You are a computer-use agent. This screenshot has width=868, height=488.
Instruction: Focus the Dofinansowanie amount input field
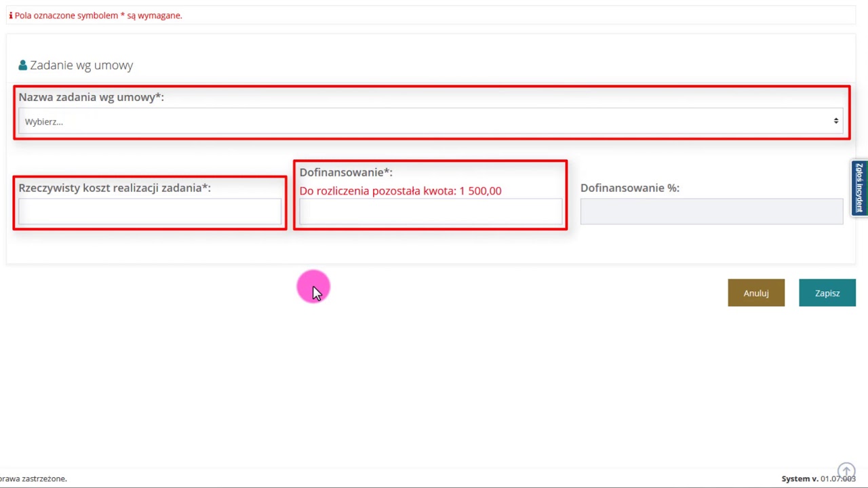(x=431, y=211)
